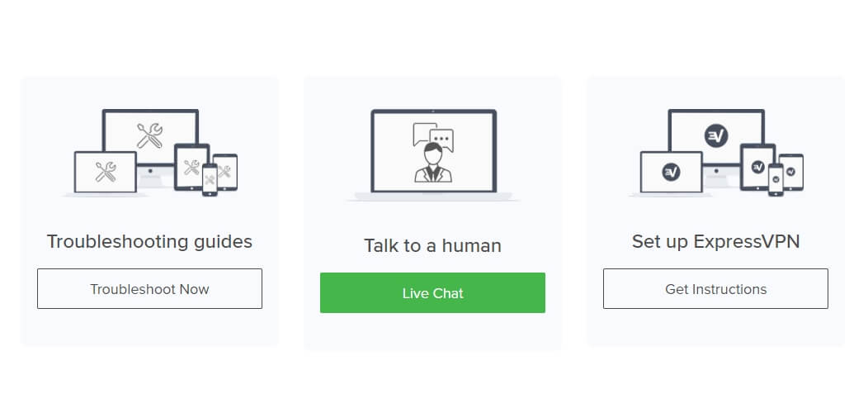Select the Set up ExpressVPN heading
Viewport: 868px width, 408px height.
click(715, 242)
